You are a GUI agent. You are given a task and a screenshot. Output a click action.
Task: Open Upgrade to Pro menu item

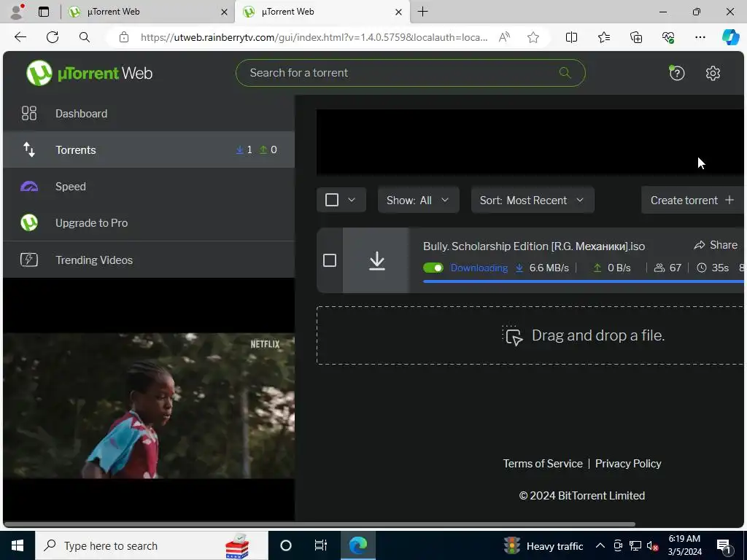[149, 222]
